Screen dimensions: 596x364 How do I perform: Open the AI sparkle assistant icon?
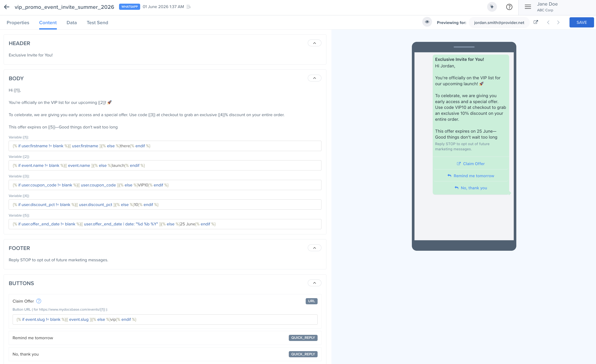[x=492, y=7]
